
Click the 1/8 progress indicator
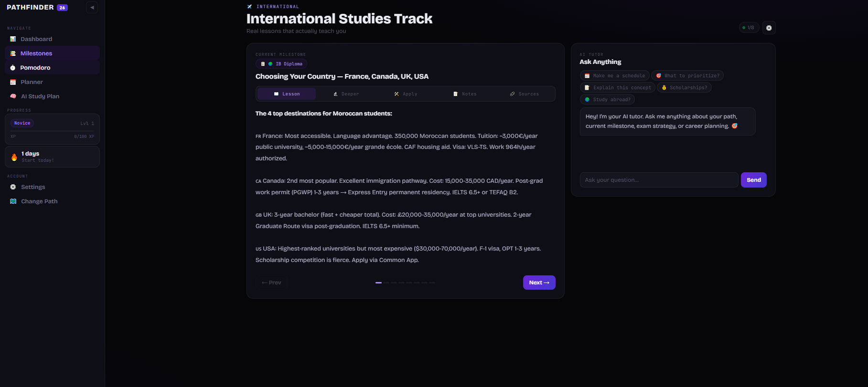coord(749,28)
